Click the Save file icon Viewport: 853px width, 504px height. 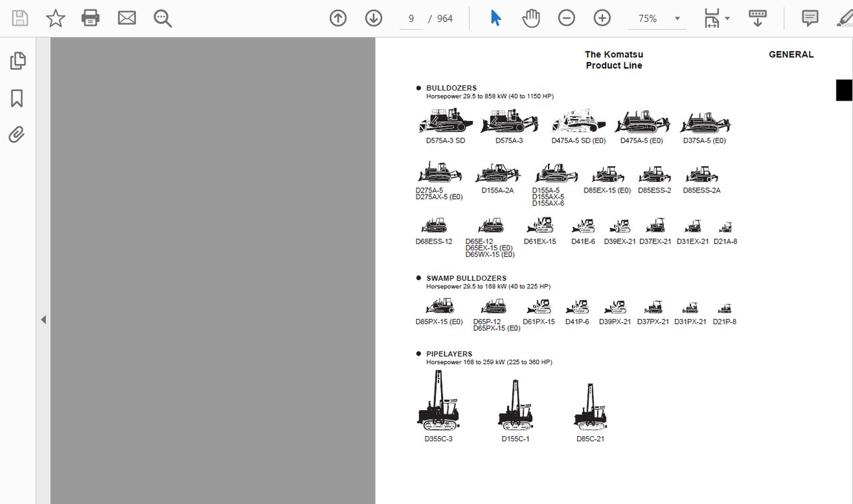pyautogui.click(x=20, y=18)
